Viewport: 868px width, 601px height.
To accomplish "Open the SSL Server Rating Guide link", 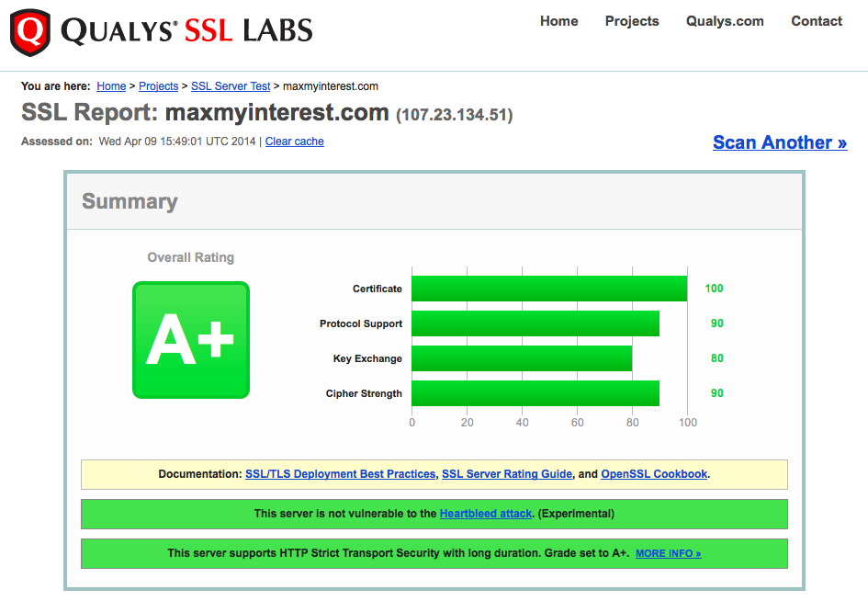I will 507,474.
